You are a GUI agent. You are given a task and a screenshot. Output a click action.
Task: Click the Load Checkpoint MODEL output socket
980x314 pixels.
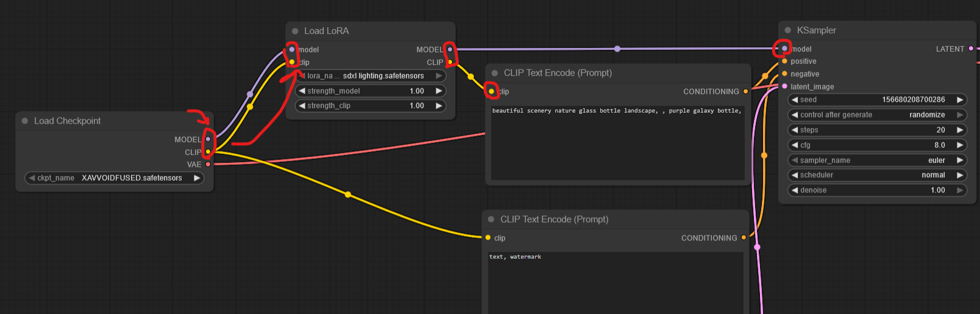(208, 139)
